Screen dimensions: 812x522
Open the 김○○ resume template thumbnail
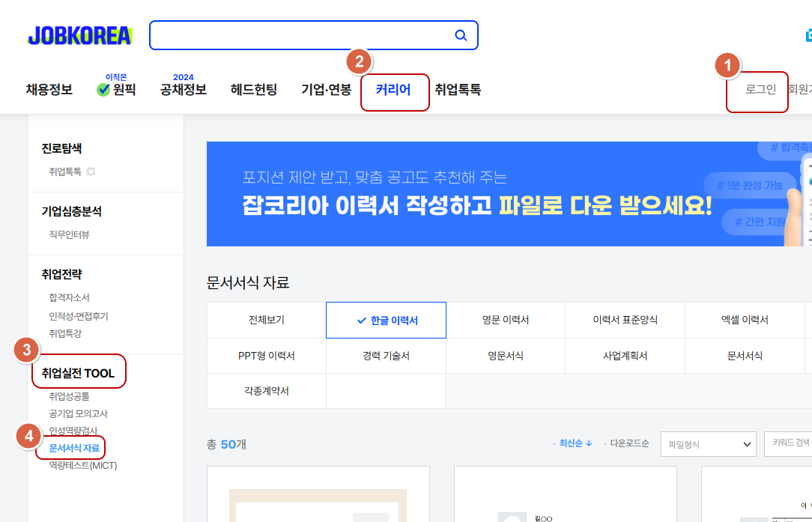565,494
